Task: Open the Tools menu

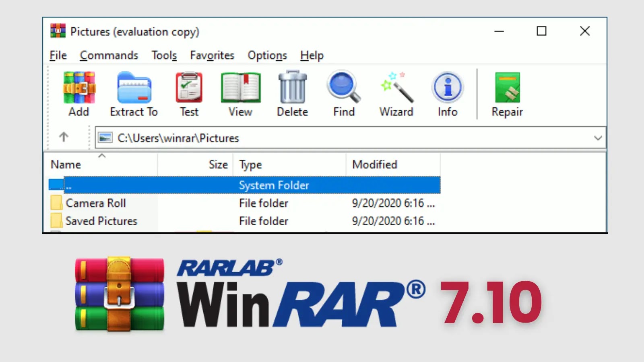Action: 164,56
